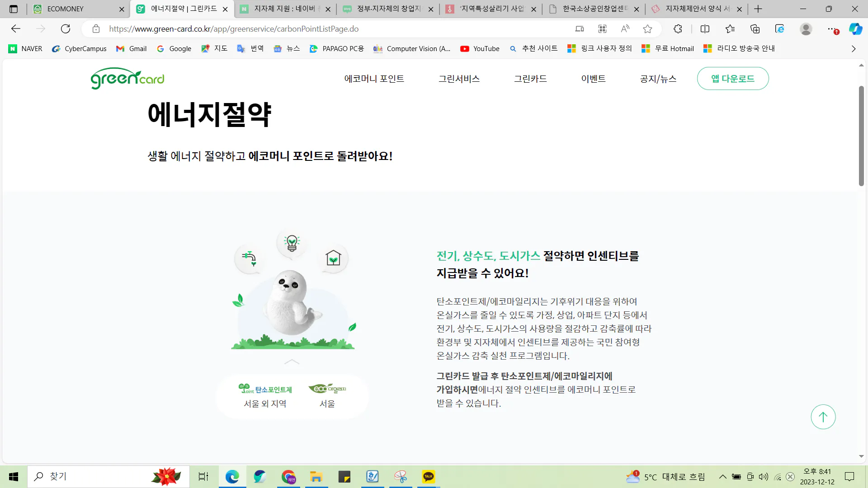Collapse section with the up chevron below seal

pos(292,361)
